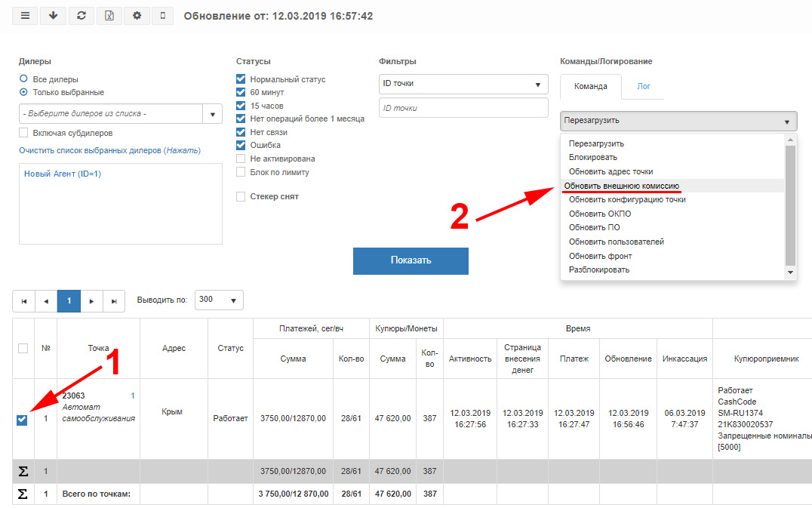Click the blue 'Показать' button
Image resolution: width=812 pixels, height=508 pixels.
tap(411, 260)
